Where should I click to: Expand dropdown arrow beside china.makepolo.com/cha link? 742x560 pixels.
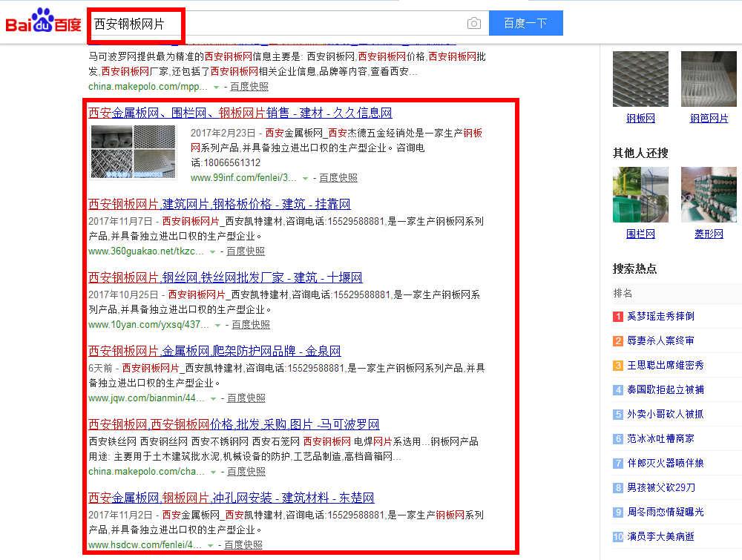tap(213, 472)
